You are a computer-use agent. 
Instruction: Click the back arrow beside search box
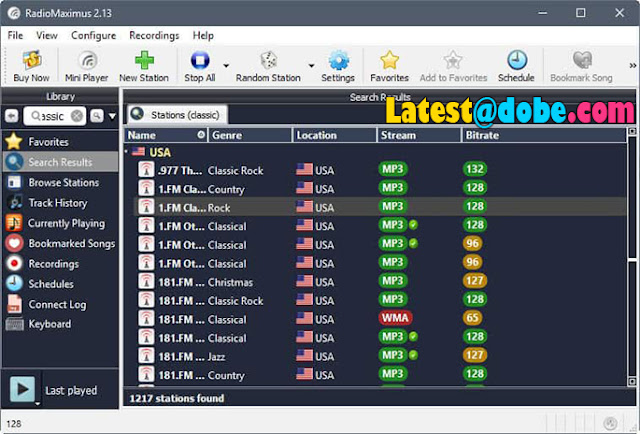pyautogui.click(x=12, y=116)
